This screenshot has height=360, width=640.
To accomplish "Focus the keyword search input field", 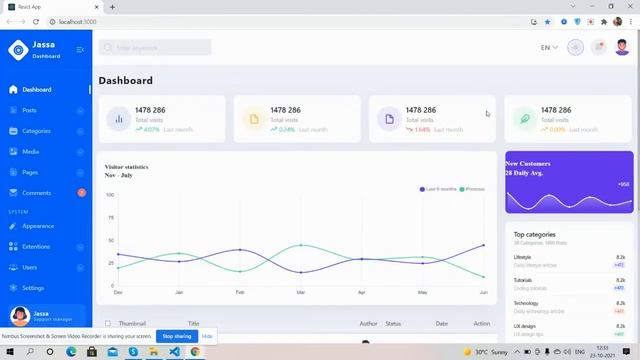I will pyautogui.click(x=155, y=47).
